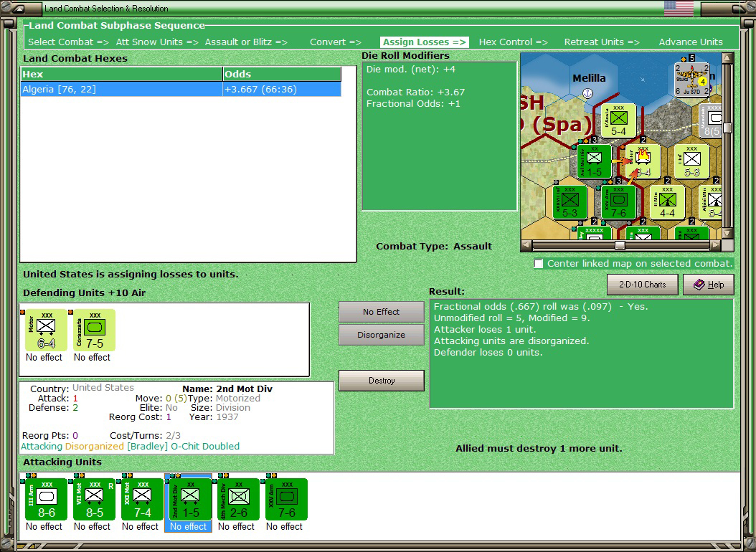Click the 1-5 division counter on the map
This screenshot has height=552, width=756.
tap(594, 162)
